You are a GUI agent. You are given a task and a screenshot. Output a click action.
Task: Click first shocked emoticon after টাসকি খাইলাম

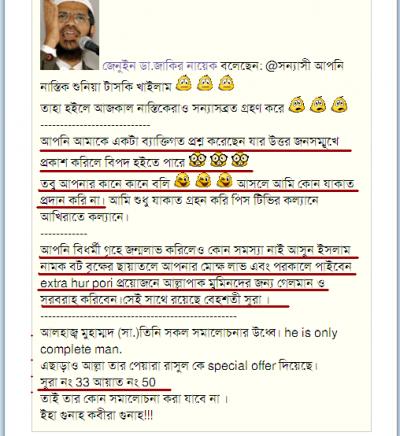(184, 83)
